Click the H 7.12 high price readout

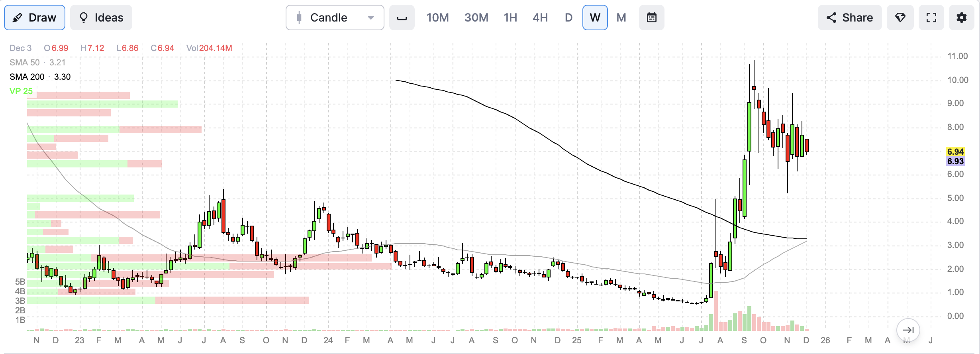pyautogui.click(x=92, y=48)
